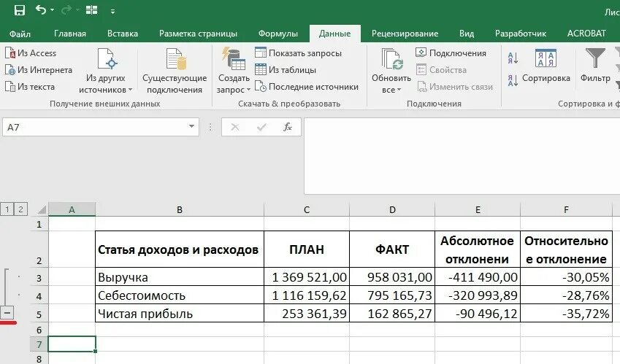Select column A header
Viewport: 620px width, 364px height.
(x=72, y=209)
